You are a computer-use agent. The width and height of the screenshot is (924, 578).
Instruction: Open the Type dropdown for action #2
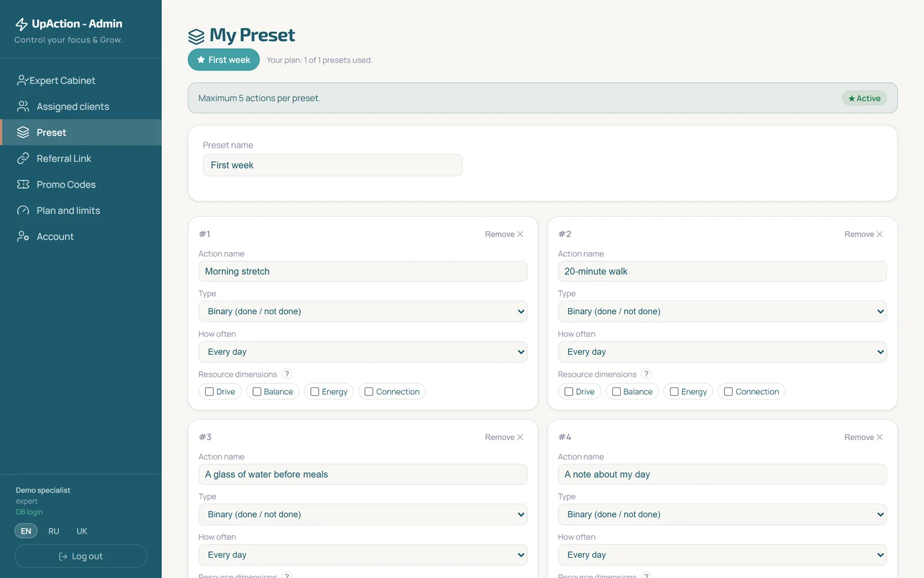coord(722,311)
